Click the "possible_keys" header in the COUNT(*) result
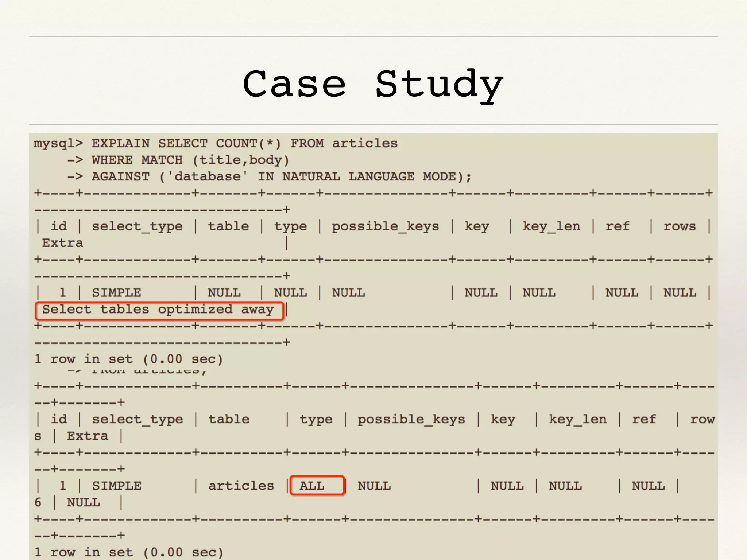Image resolution: width=747 pixels, height=560 pixels. pos(385,226)
